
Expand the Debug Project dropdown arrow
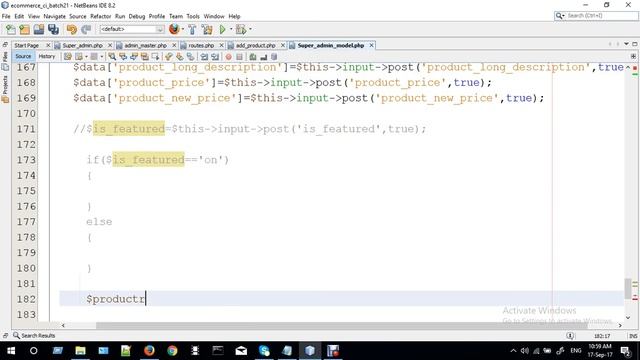250,29
